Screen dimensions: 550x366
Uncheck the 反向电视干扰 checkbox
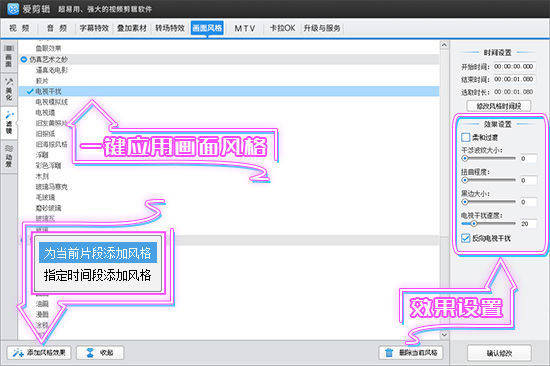coord(465,238)
